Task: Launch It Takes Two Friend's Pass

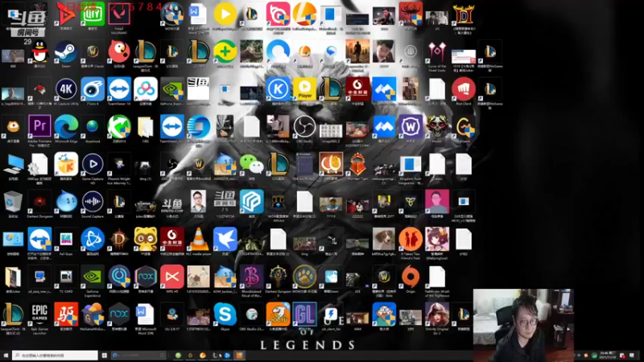Action: click(x=411, y=239)
